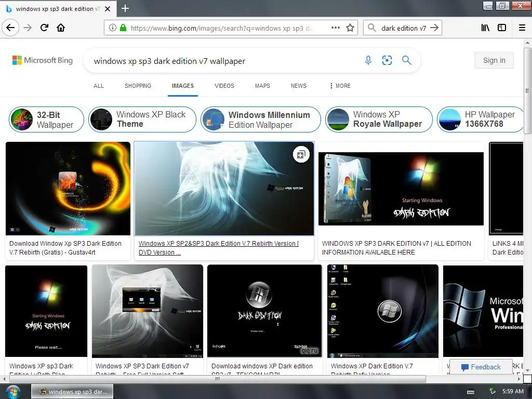Focus the 'dark edition v7' browser search box
This screenshot has height=399, width=532.
pyautogui.click(x=403, y=28)
